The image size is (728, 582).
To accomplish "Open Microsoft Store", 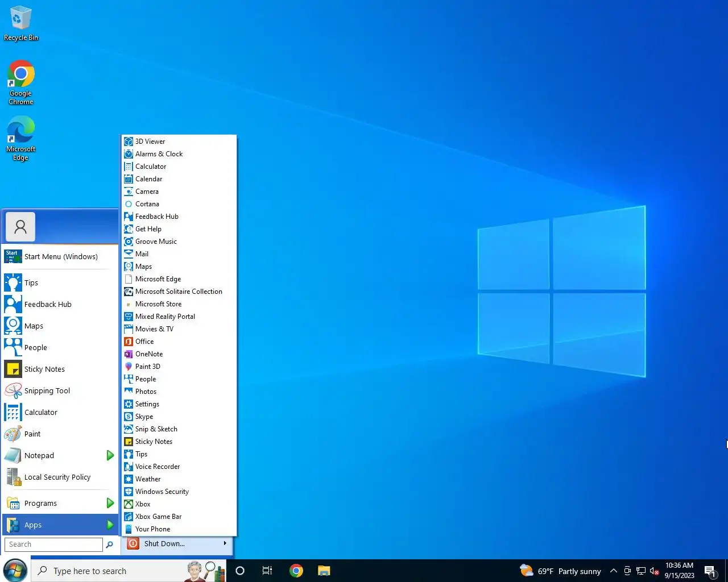I will point(179,304).
